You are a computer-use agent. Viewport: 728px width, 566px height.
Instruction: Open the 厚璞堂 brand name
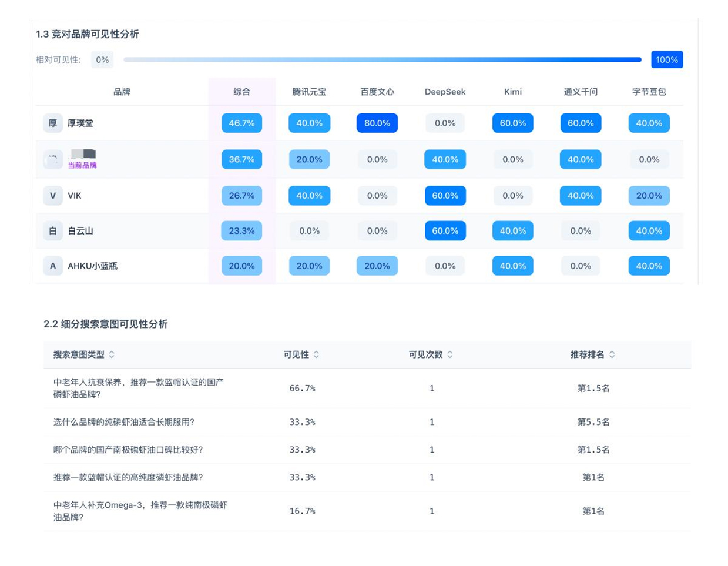(80, 123)
